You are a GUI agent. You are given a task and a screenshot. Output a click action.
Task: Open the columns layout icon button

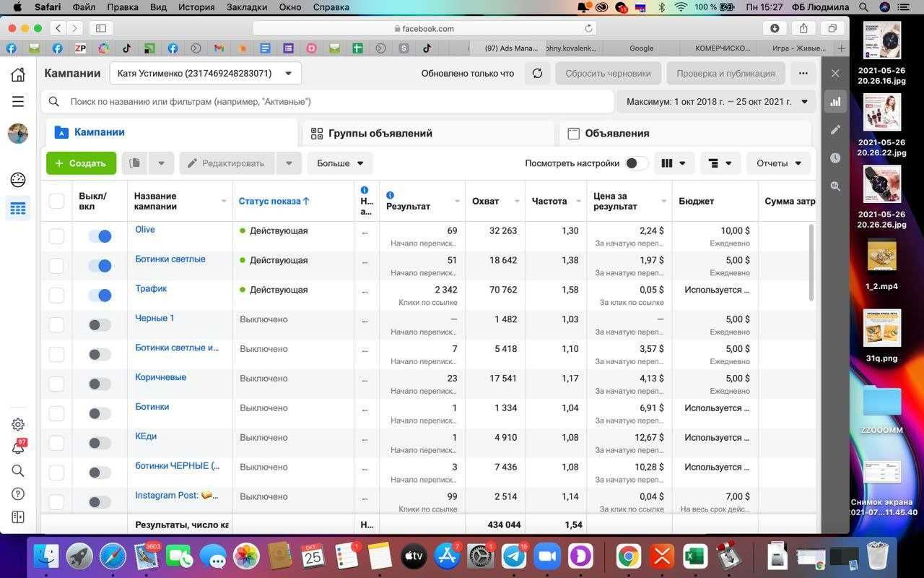coord(674,163)
